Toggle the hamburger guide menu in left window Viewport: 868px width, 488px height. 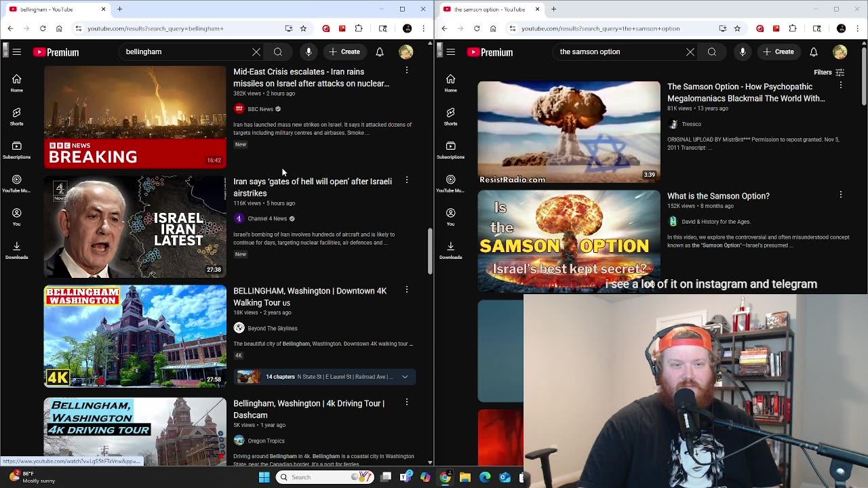16,52
